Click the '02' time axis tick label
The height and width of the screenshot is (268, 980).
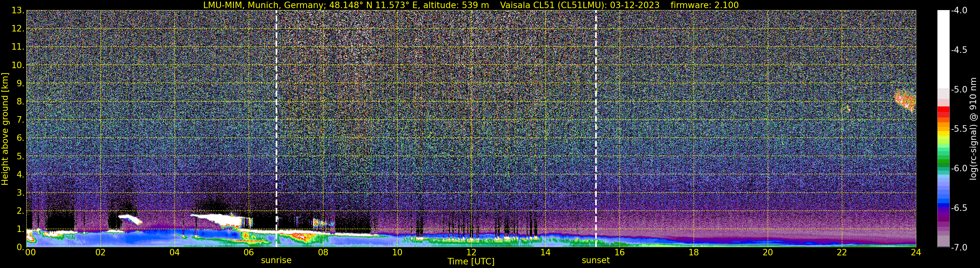point(100,253)
